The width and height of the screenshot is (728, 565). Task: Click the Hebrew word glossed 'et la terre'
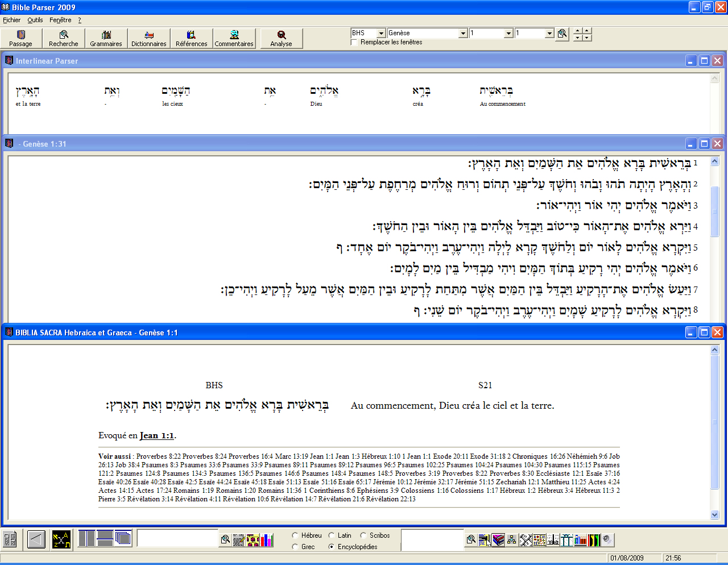27,90
